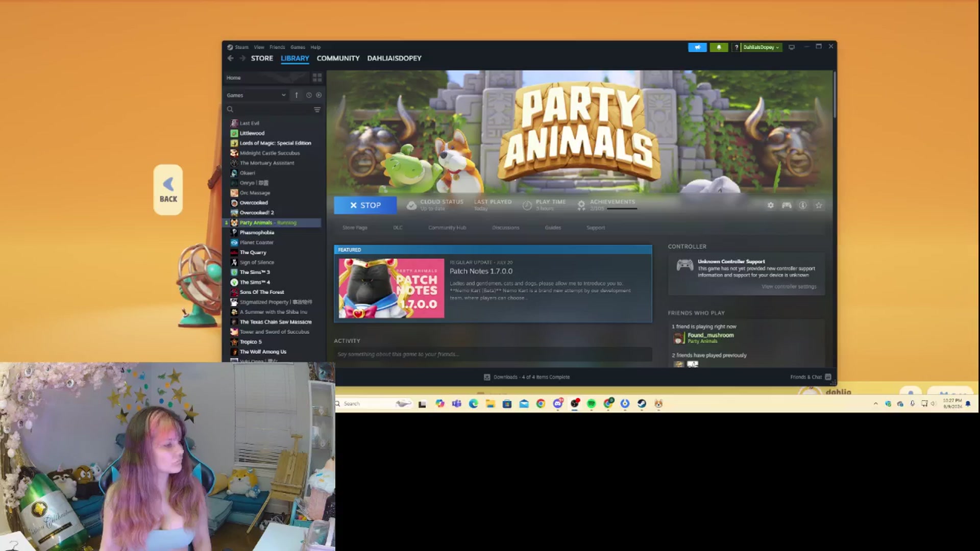980x551 pixels.
Task: Open Friends & Chat panel
Action: click(x=811, y=377)
